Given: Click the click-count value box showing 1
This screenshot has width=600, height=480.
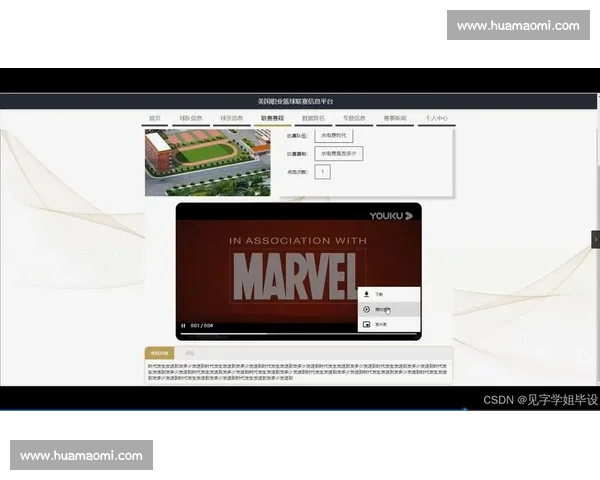Looking at the screenshot, I should tap(322, 172).
